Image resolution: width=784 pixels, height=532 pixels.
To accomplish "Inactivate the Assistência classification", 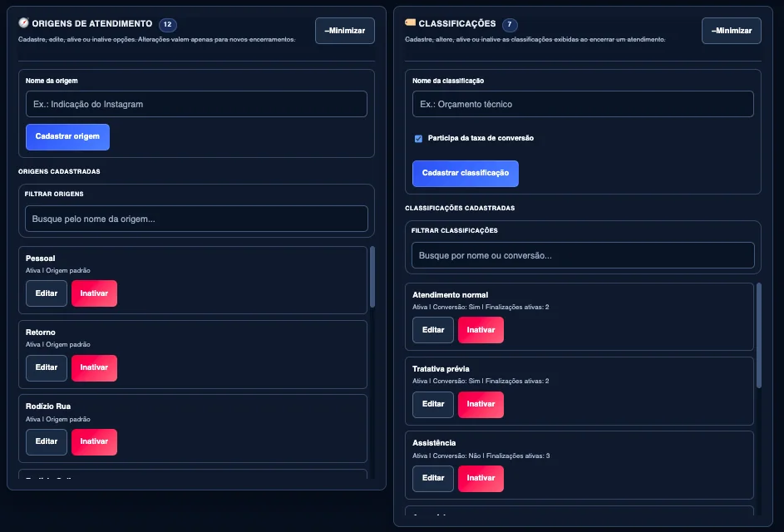I will pyautogui.click(x=481, y=479).
